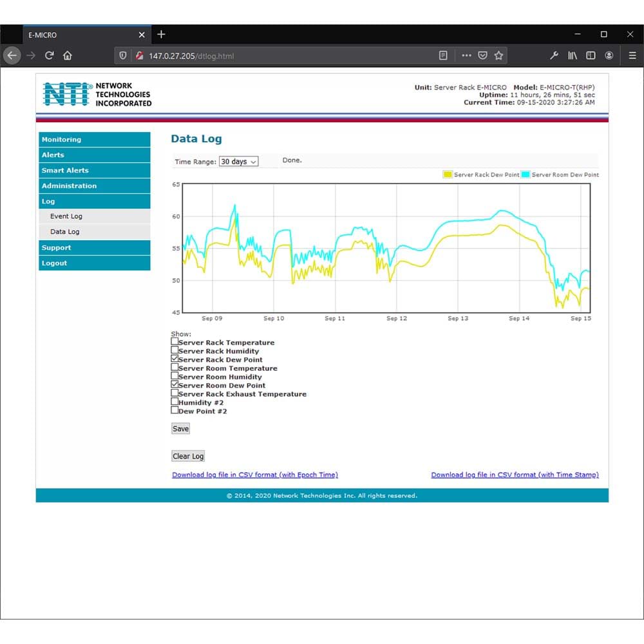Enable Server Room Humidity checkbox
Image resolution: width=644 pixels, height=644 pixels.
point(175,376)
